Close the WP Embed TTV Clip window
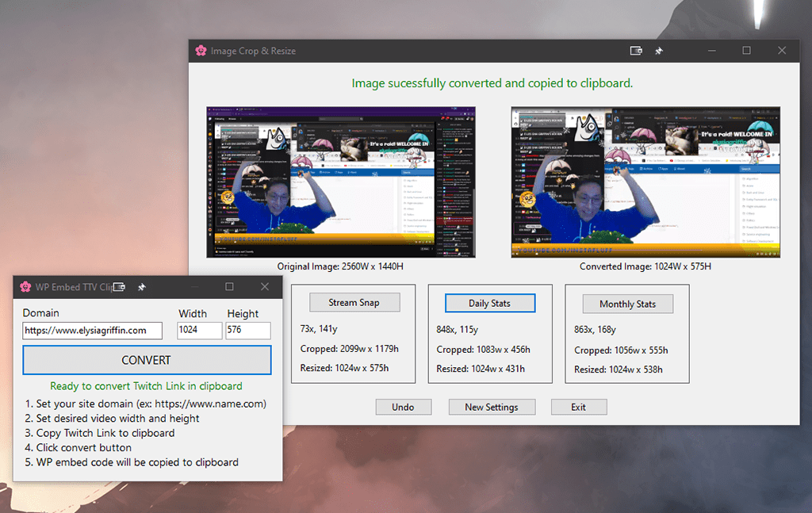Image resolution: width=812 pixels, height=513 pixels. (265, 286)
